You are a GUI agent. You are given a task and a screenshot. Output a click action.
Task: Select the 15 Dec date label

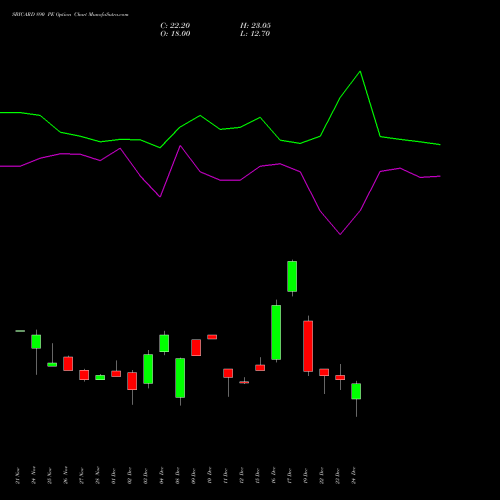(x=258, y=476)
